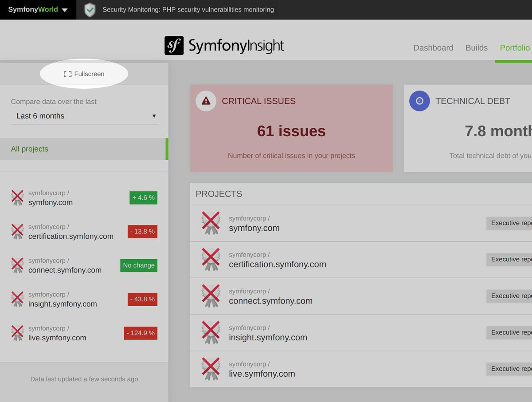Select All projects in sidebar

(x=84, y=149)
